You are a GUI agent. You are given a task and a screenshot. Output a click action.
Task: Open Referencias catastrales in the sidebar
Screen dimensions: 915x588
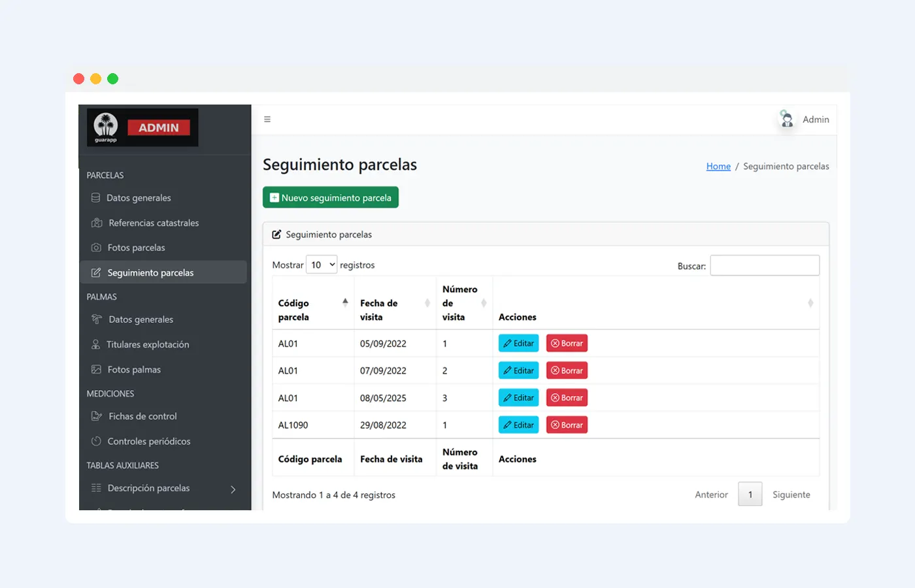[154, 223]
